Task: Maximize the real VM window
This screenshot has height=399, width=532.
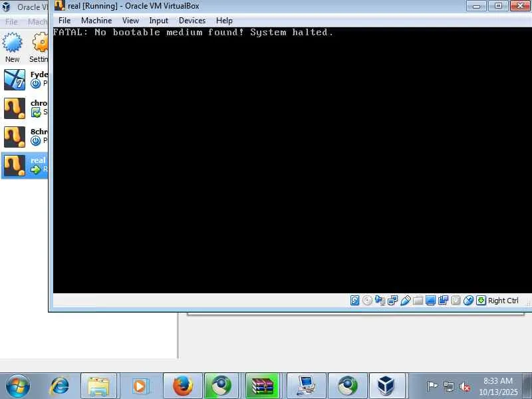Action: (x=497, y=6)
